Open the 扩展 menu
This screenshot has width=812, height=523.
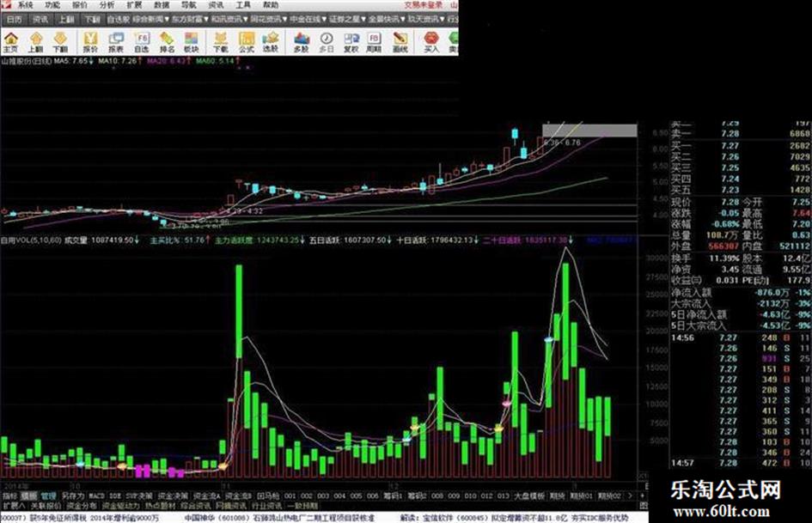coord(134,4)
